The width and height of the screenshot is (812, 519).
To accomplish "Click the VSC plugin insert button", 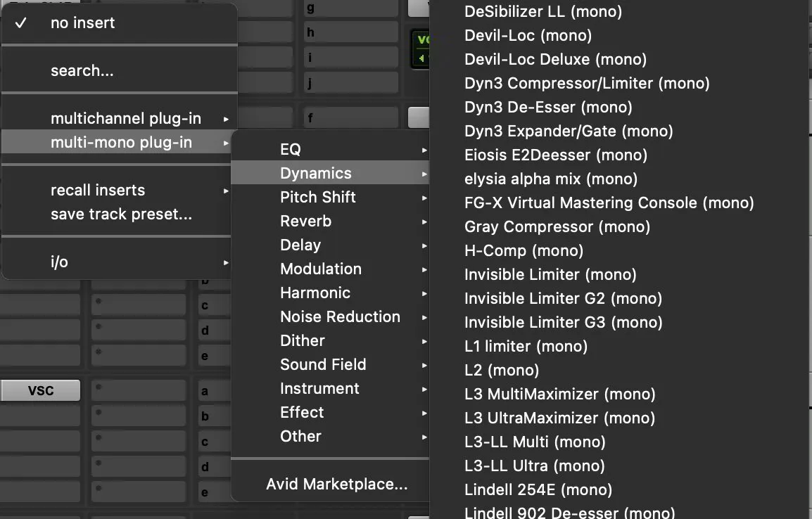I will (40, 390).
